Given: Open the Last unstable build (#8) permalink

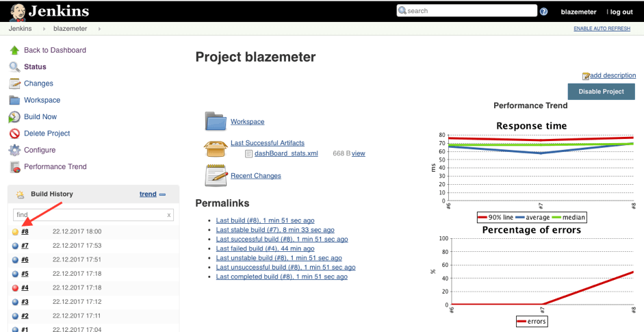Looking at the screenshot, I should [279, 258].
